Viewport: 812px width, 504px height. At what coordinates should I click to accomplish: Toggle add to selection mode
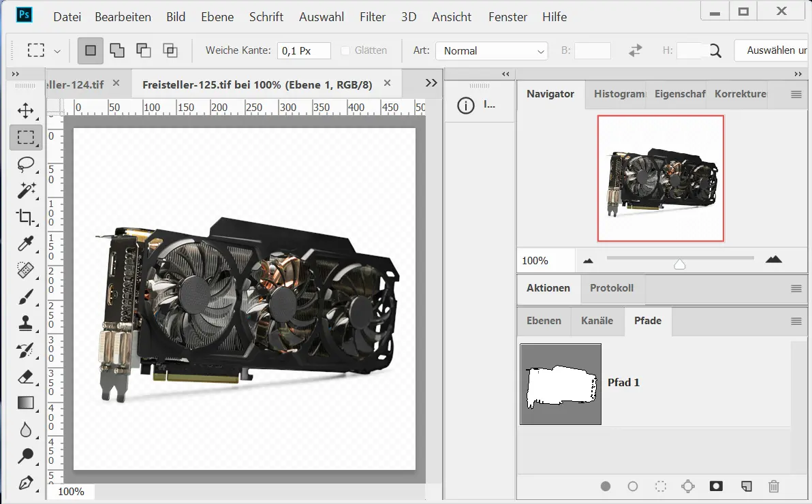[x=117, y=50]
